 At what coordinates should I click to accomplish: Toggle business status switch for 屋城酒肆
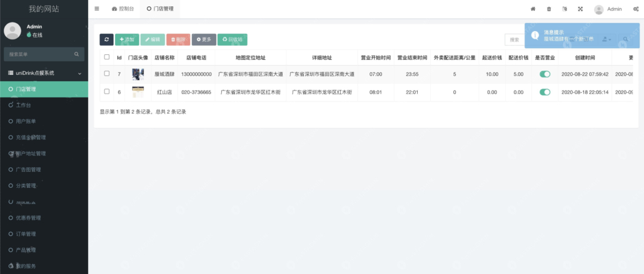pos(545,74)
